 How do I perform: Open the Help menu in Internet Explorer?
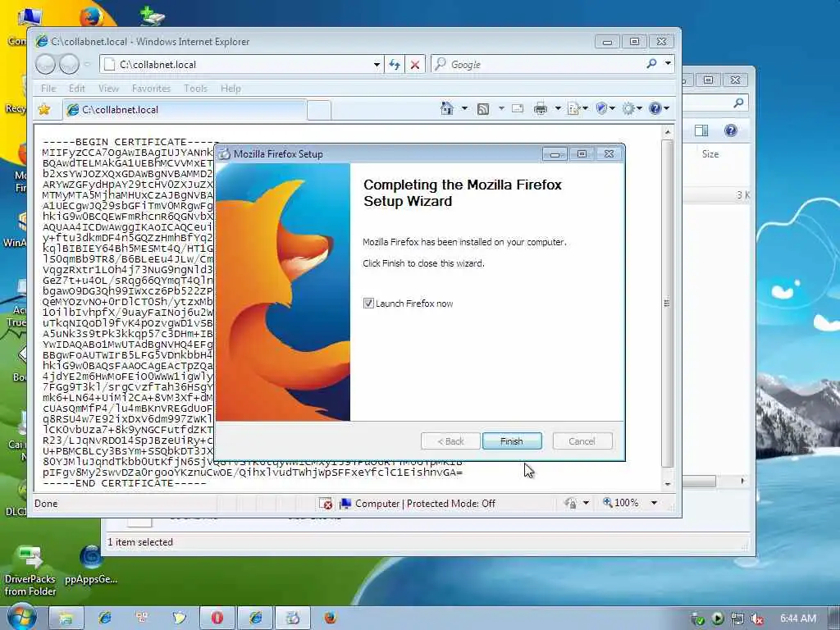point(231,89)
